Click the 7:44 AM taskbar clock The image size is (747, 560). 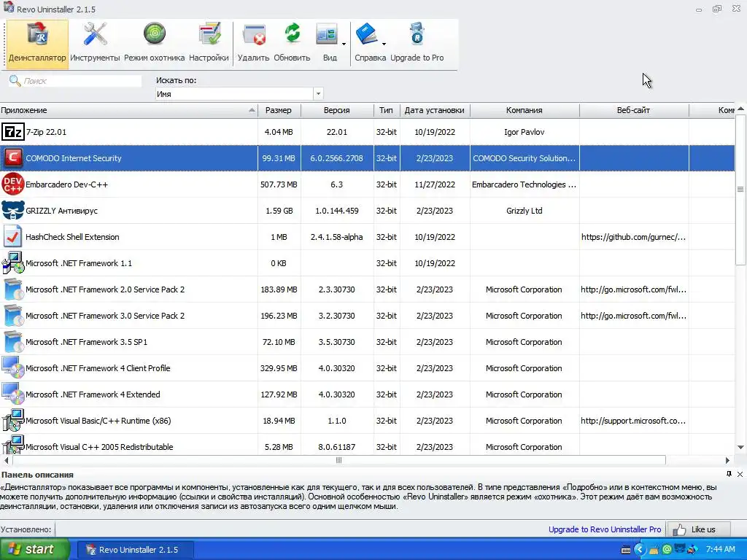[x=720, y=549]
